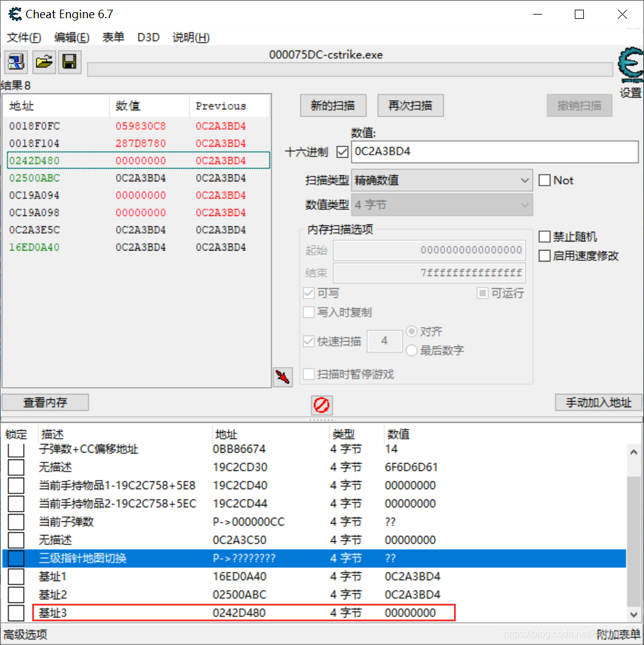644x645 pixels.
Task: Select result address 0018F104
Action: 35,144
